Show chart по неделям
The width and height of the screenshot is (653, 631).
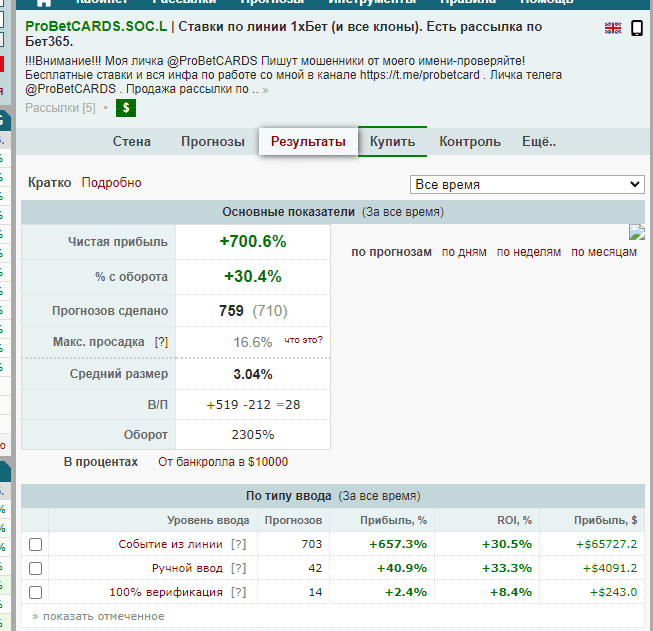pyautogui.click(x=529, y=252)
